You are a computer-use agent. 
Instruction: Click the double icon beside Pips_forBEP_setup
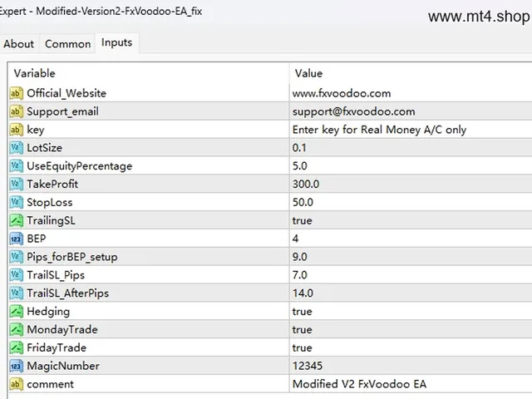point(17,257)
